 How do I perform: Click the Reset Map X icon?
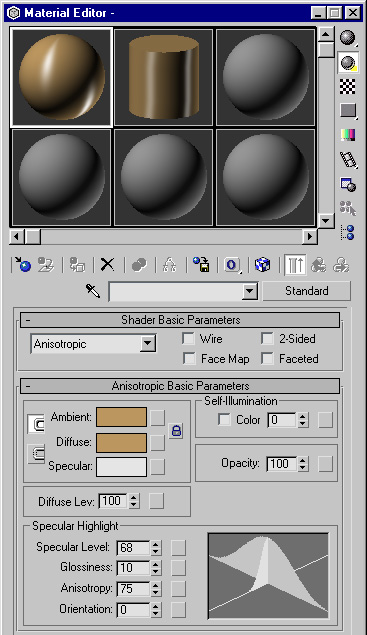(x=107, y=265)
